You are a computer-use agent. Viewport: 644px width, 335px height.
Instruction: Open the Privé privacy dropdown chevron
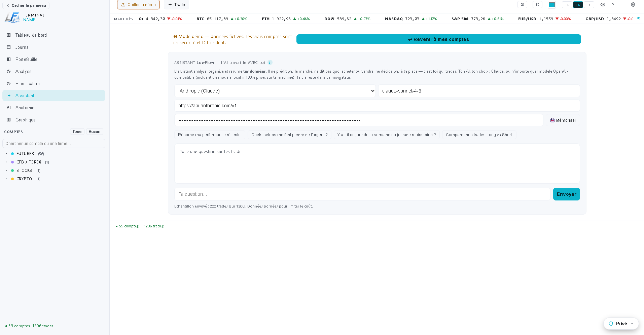pyautogui.click(x=632, y=324)
